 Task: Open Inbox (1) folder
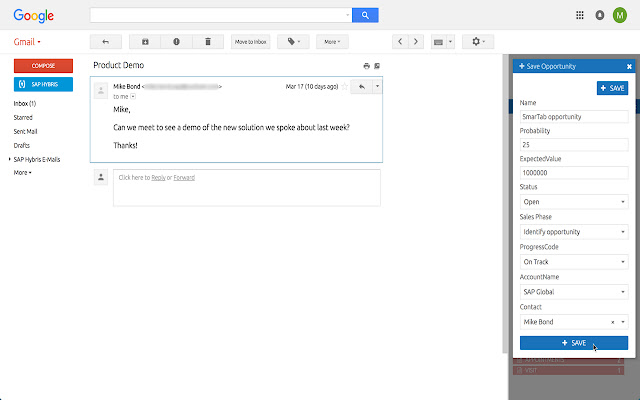tap(24, 104)
